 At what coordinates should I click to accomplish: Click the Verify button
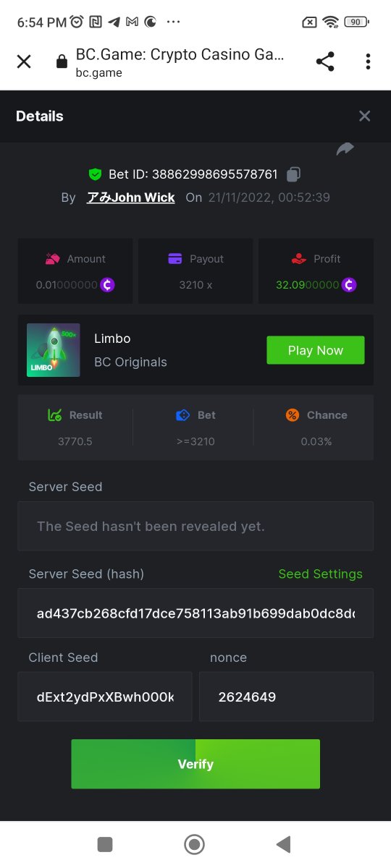click(x=195, y=764)
